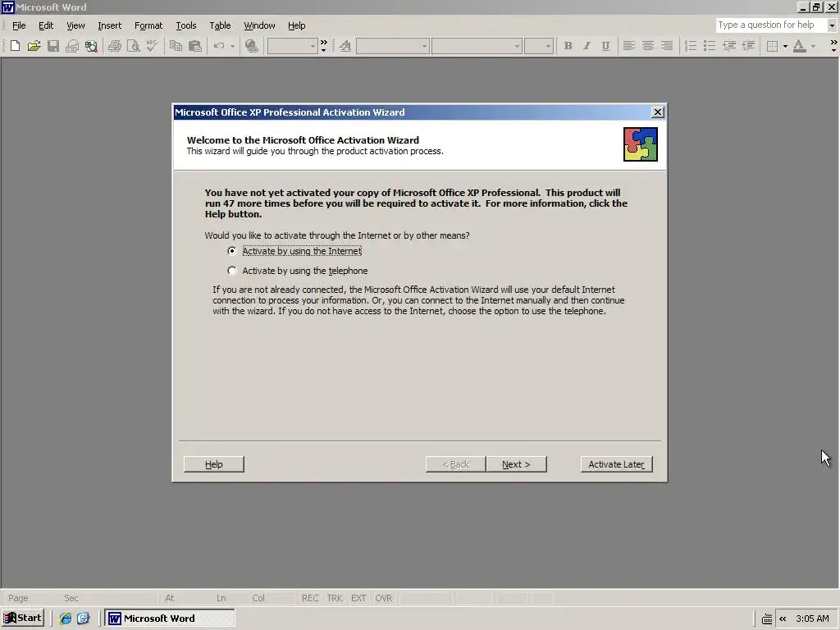Click the Bullets list icon
This screenshot has height=630, width=840.
click(710, 46)
